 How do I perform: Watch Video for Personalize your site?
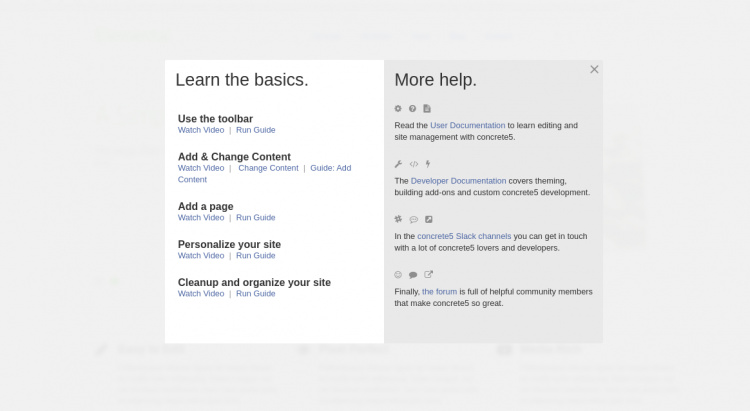[201, 255]
